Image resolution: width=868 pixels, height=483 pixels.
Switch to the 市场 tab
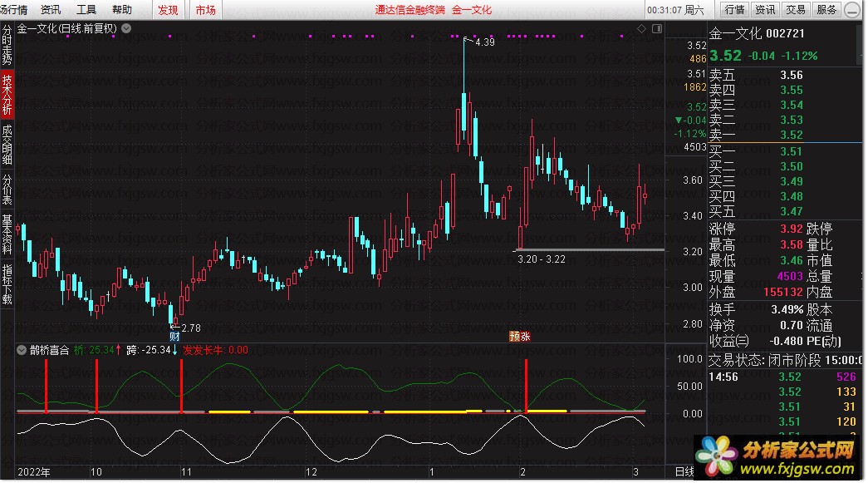coord(205,10)
